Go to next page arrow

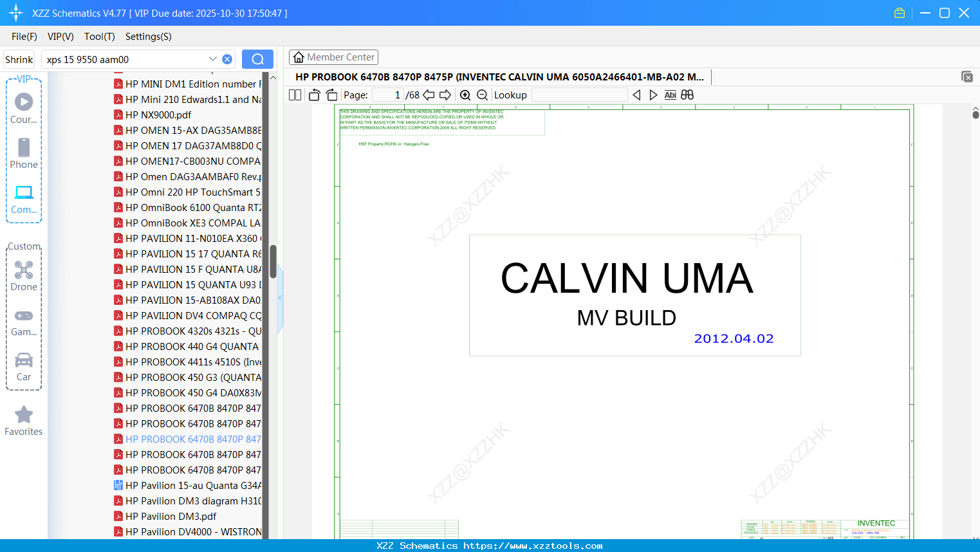pos(445,95)
